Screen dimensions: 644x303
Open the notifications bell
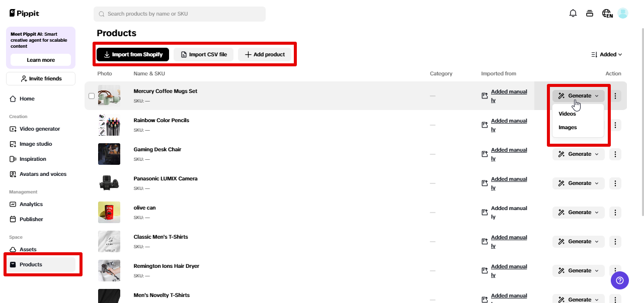tap(573, 13)
